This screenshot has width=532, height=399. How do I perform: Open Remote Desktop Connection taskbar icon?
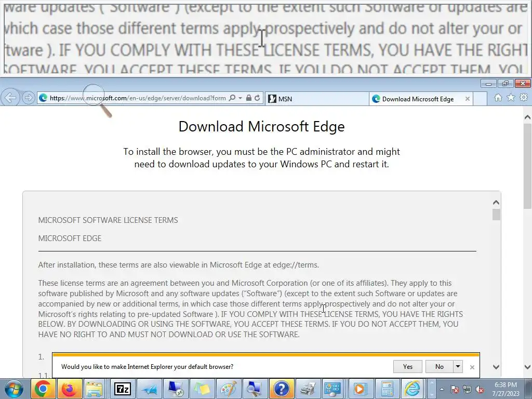coord(176,389)
